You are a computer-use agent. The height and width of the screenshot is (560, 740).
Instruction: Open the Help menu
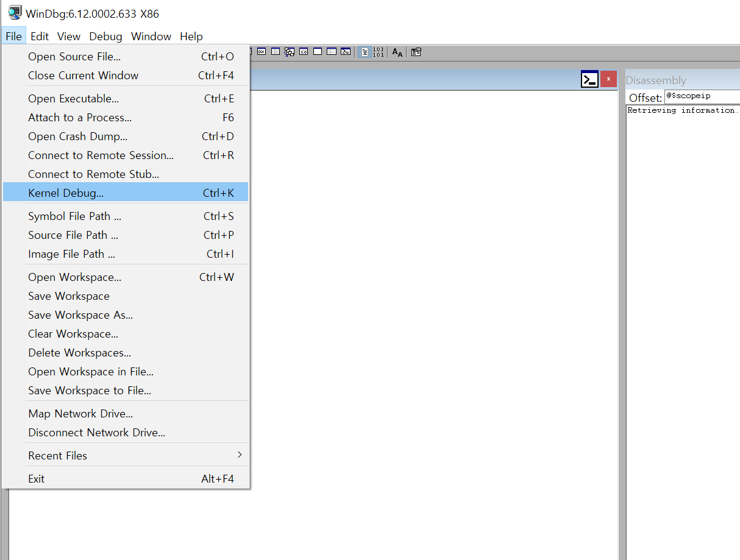click(x=191, y=36)
